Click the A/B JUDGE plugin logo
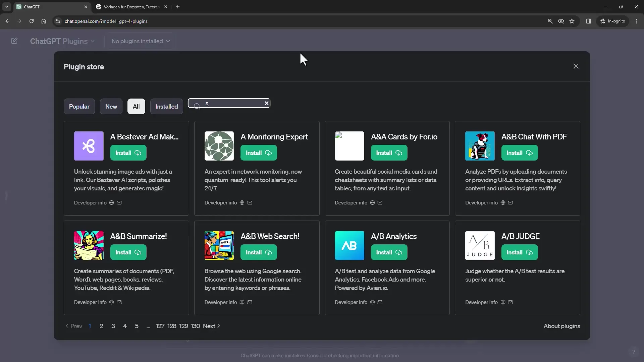This screenshot has height=362, width=644. tap(480, 245)
